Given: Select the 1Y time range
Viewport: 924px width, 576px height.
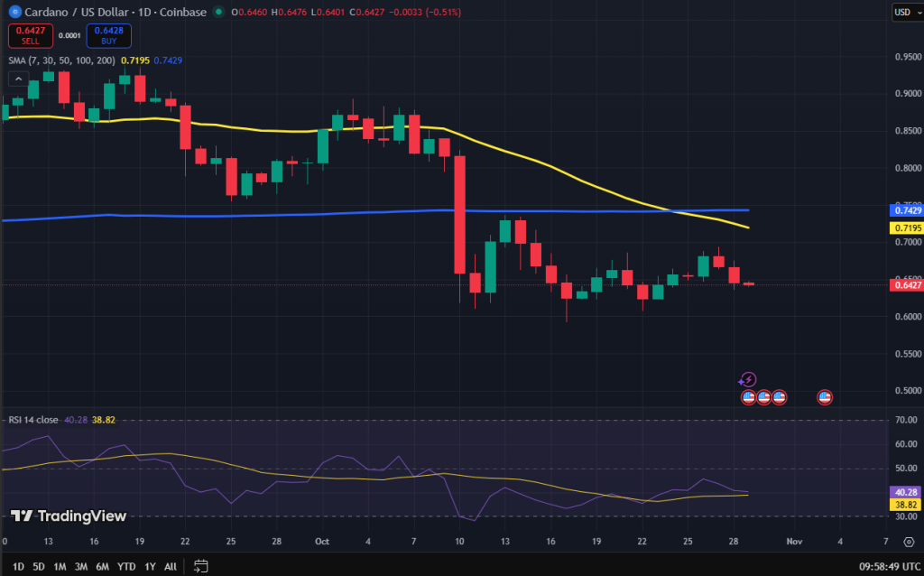Looking at the screenshot, I should coord(151,567).
